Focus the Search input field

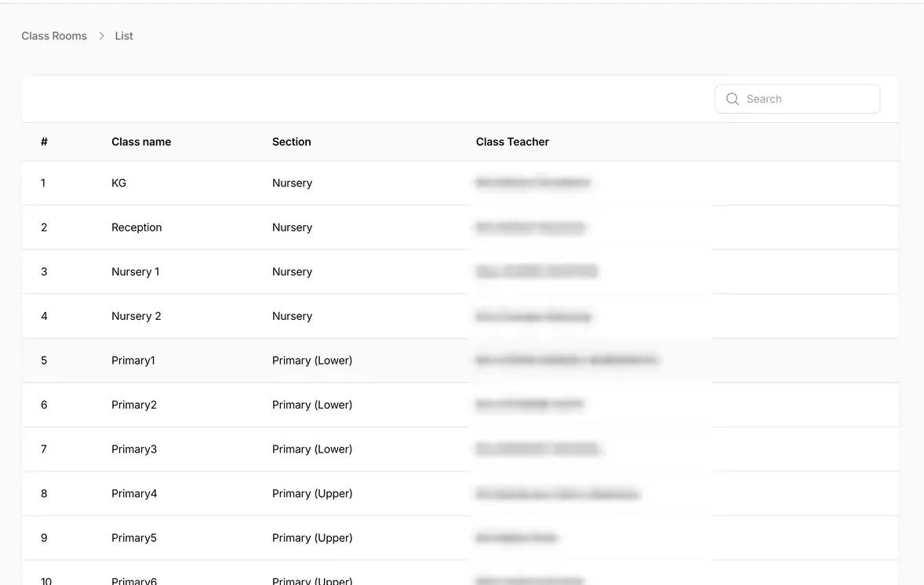pos(797,99)
